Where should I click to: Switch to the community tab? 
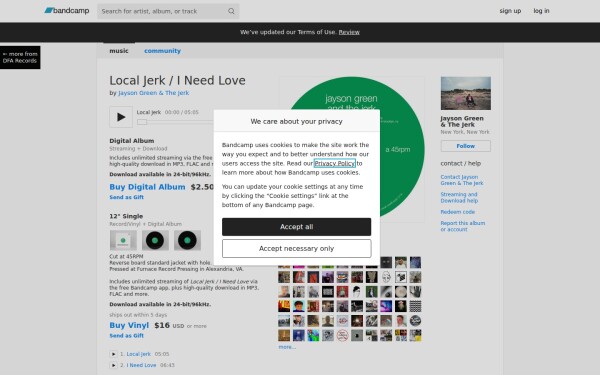coord(162,51)
